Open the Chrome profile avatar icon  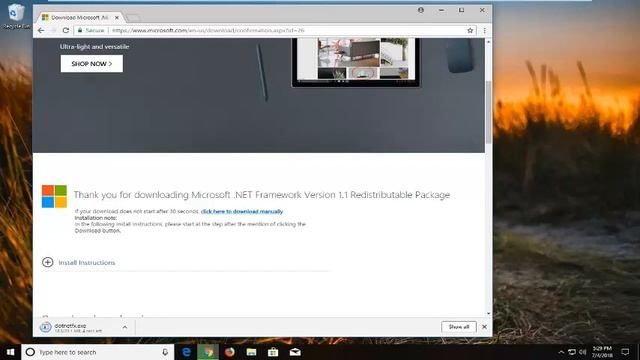click(x=421, y=10)
